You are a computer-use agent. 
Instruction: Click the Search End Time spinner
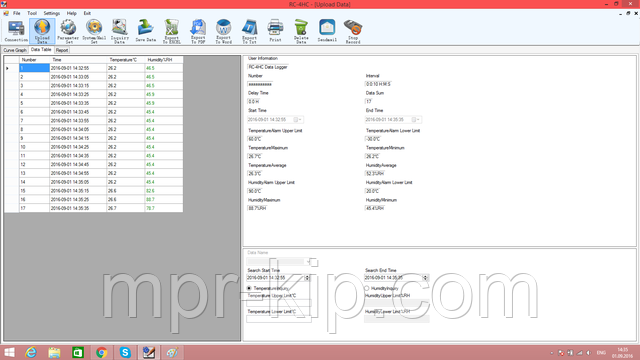point(425,278)
